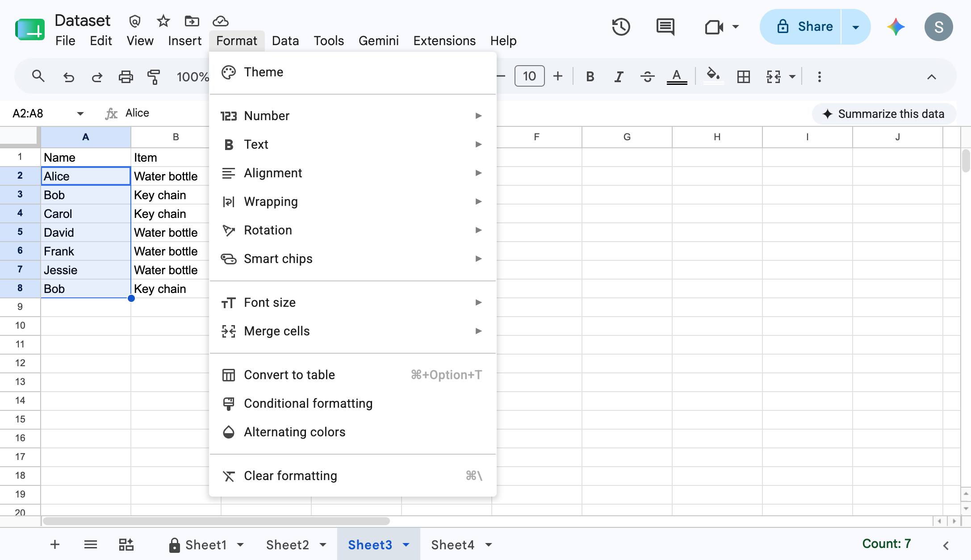Open fill color picker
The width and height of the screenshot is (971, 560).
tap(713, 75)
